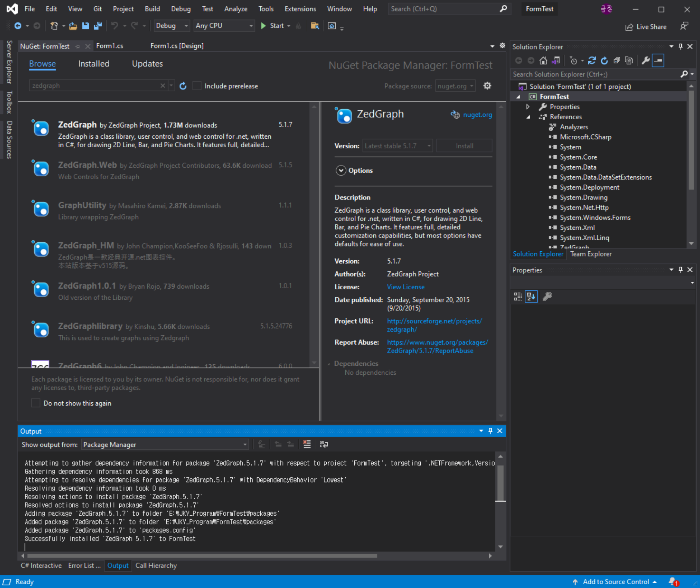
Task: Click the Open File folder icon
Action: pyautogui.click(x=73, y=26)
